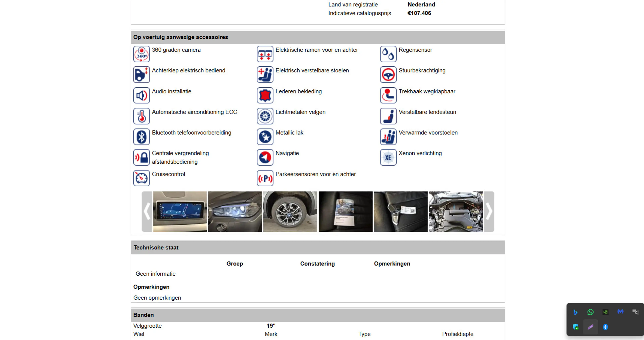
Task: Click the Metallic lak star icon
Action: point(265,137)
